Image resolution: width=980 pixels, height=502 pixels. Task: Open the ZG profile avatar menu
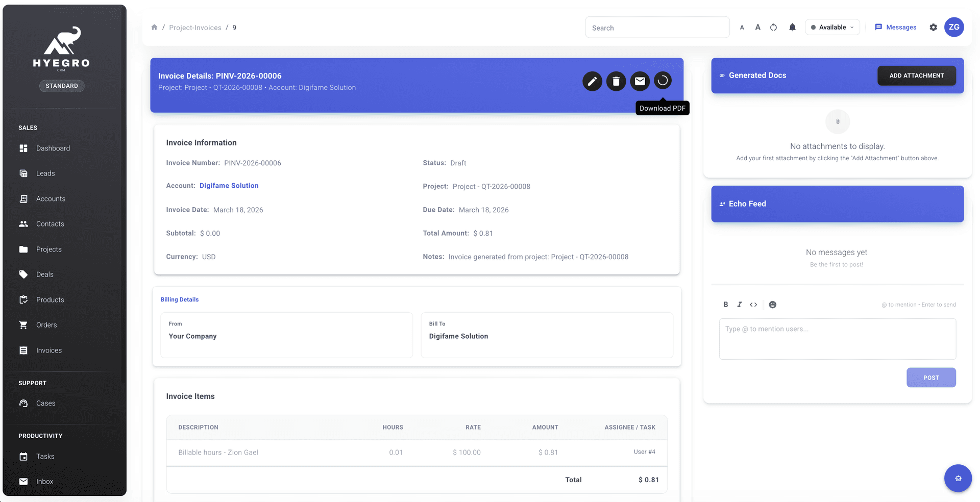pos(954,27)
